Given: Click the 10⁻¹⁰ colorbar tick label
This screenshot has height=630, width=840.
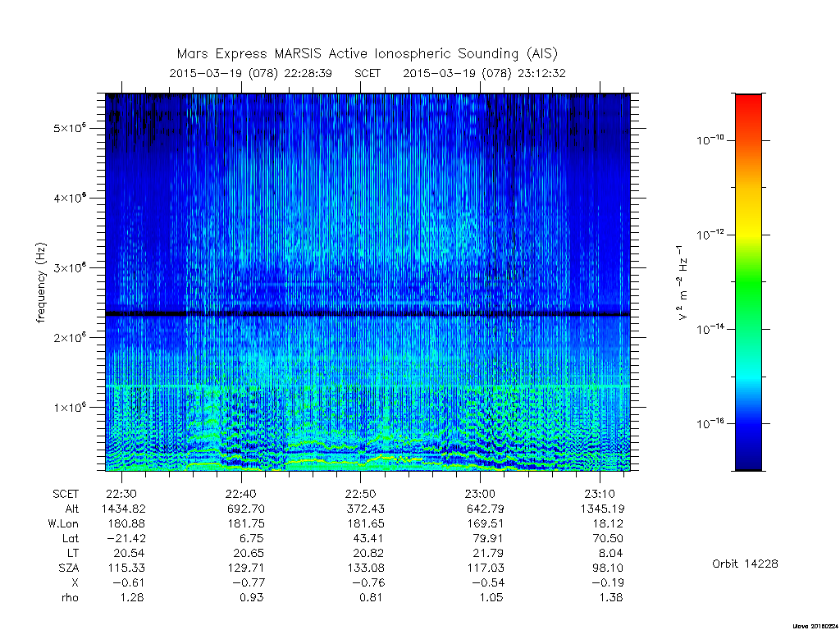Looking at the screenshot, I should point(710,140).
